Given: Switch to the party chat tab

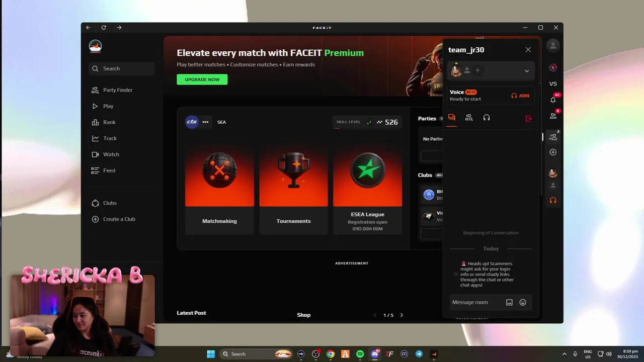Looking at the screenshot, I should point(452,118).
